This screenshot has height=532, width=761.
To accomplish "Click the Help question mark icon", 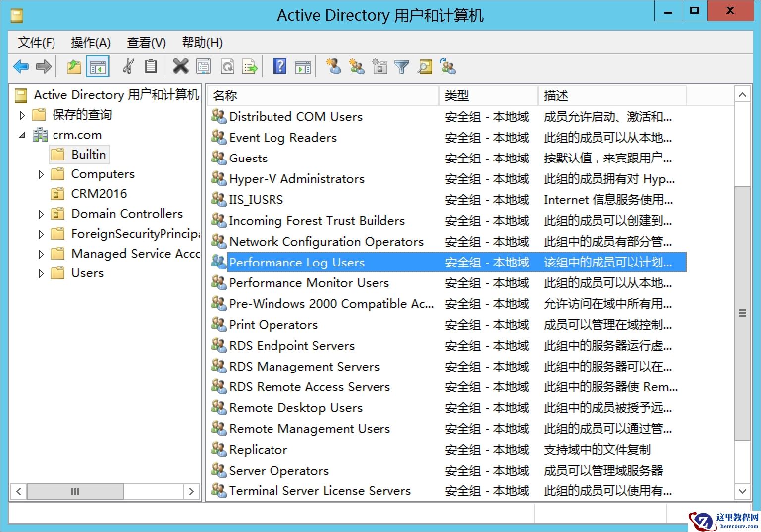I will click(280, 67).
